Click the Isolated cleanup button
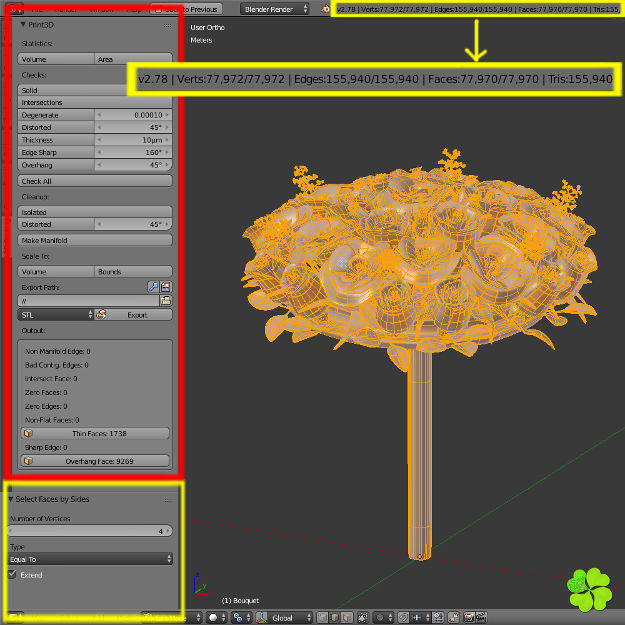Screen dimensions: 625x625 (x=95, y=212)
